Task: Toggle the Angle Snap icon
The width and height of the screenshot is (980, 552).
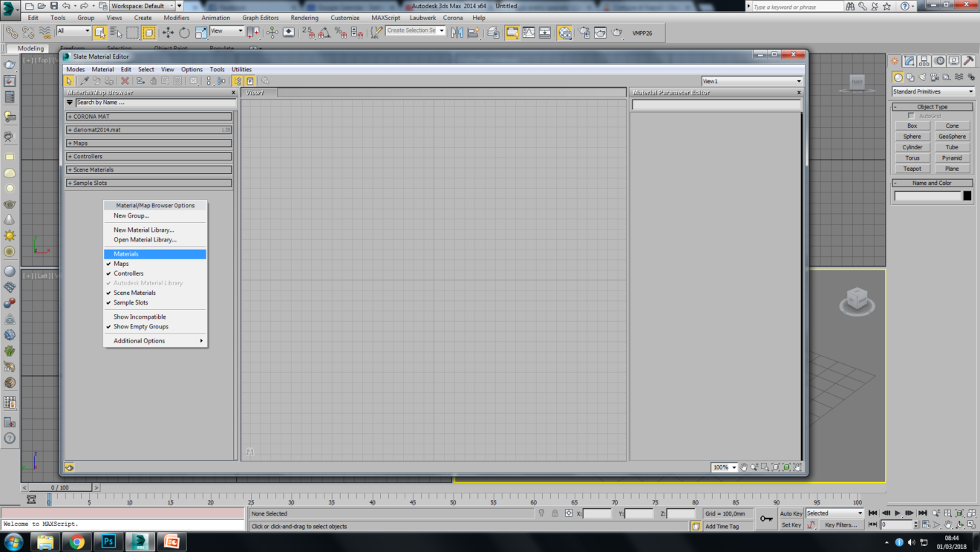Action: 324,33
